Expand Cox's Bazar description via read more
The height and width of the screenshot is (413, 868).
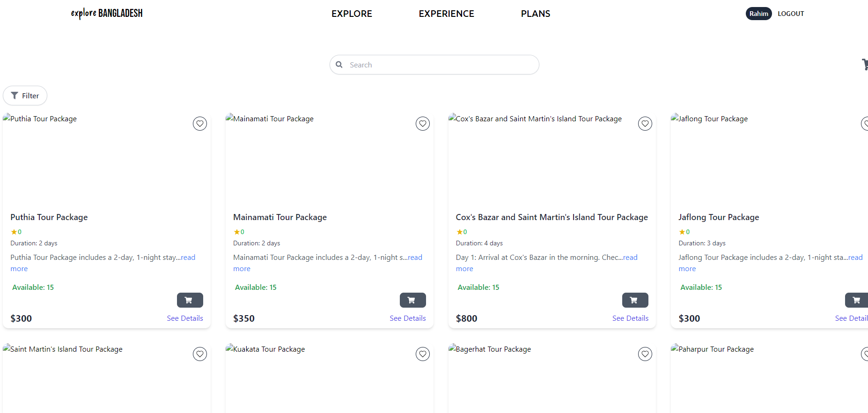(x=630, y=257)
